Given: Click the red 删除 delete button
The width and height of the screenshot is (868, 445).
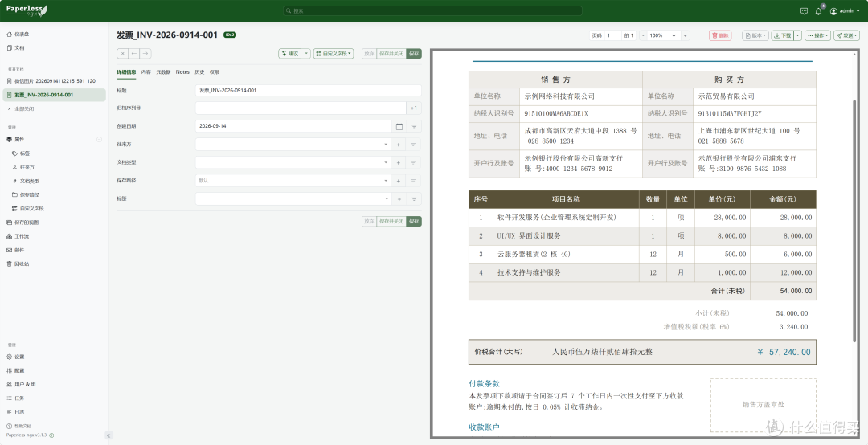Looking at the screenshot, I should point(720,35).
